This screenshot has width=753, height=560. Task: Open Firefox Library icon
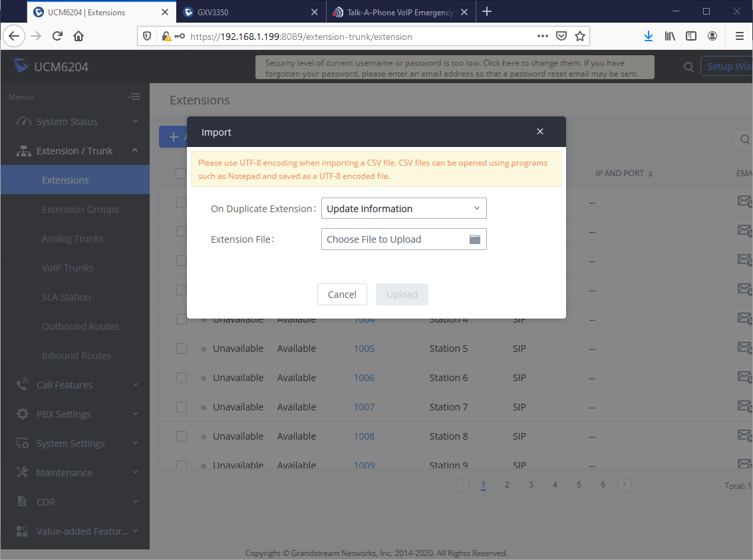click(670, 36)
